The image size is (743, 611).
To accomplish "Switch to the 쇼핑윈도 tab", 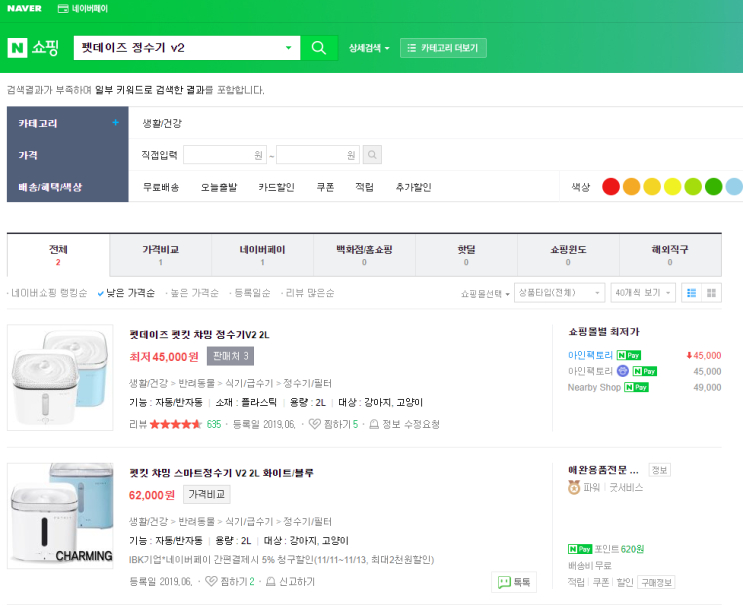I will (568, 255).
